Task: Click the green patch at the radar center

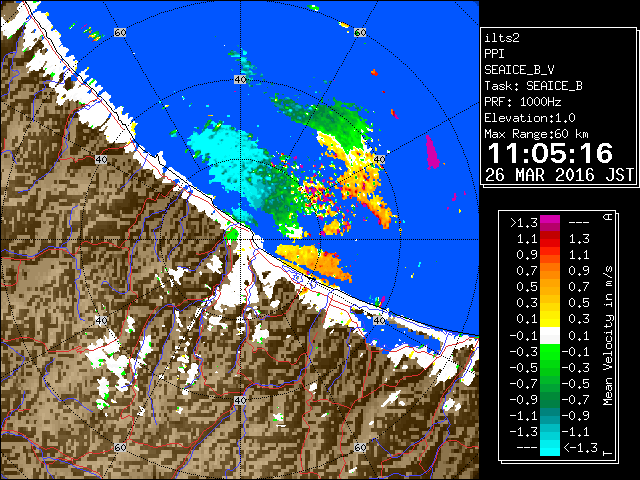Action: pos(231,234)
